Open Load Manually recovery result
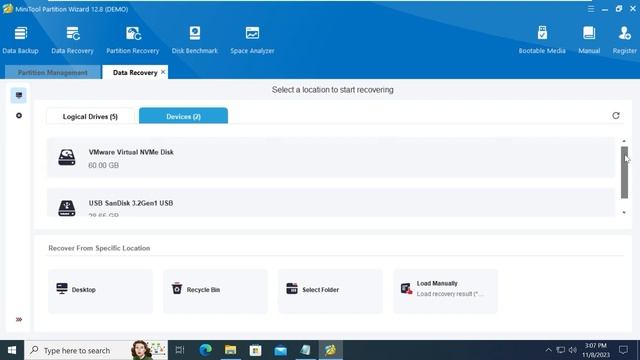640x360 pixels. (x=445, y=291)
